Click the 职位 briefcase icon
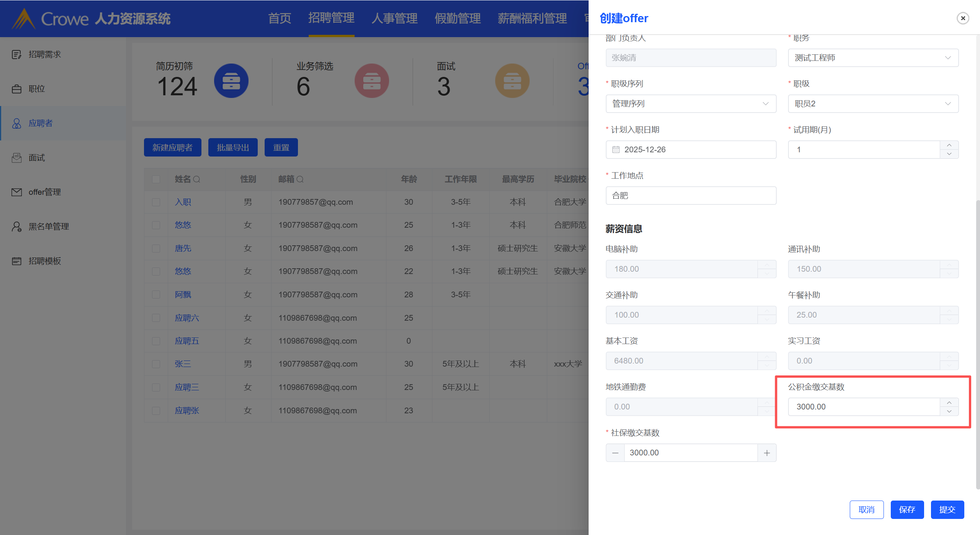This screenshot has width=980, height=535. (x=16, y=89)
